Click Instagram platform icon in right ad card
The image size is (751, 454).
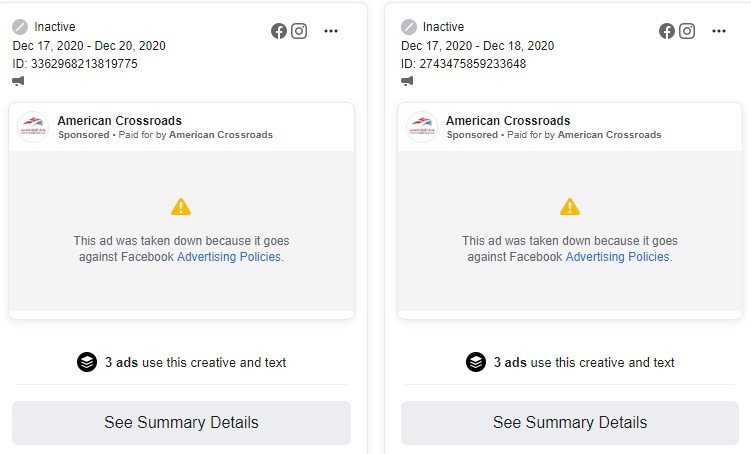click(x=687, y=31)
